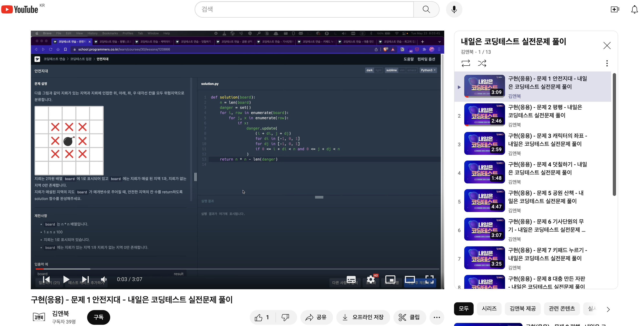Open video settings gear icon
This screenshot has width=644, height=326.
tap(371, 279)
